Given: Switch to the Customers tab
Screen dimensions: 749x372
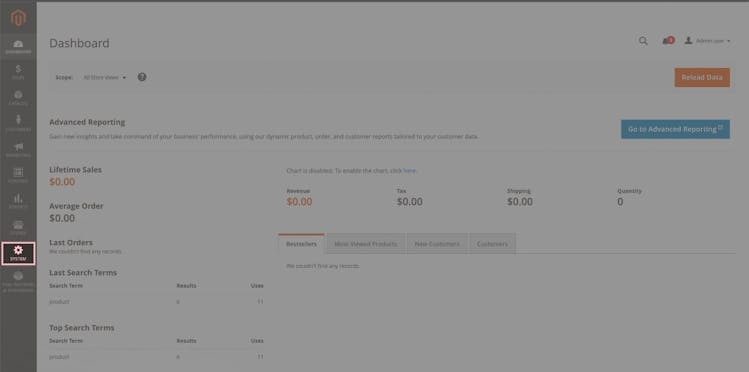Looking at the screenshot, I should click(492, 244).
